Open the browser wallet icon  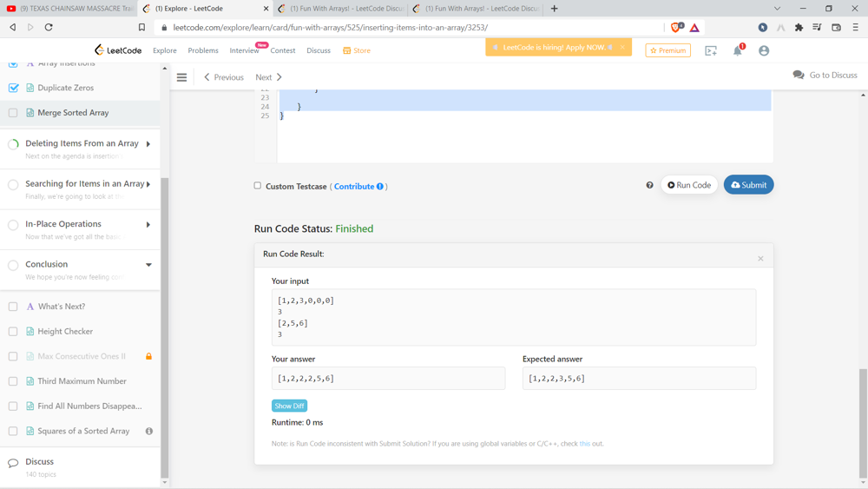click(x=836, y=27)
